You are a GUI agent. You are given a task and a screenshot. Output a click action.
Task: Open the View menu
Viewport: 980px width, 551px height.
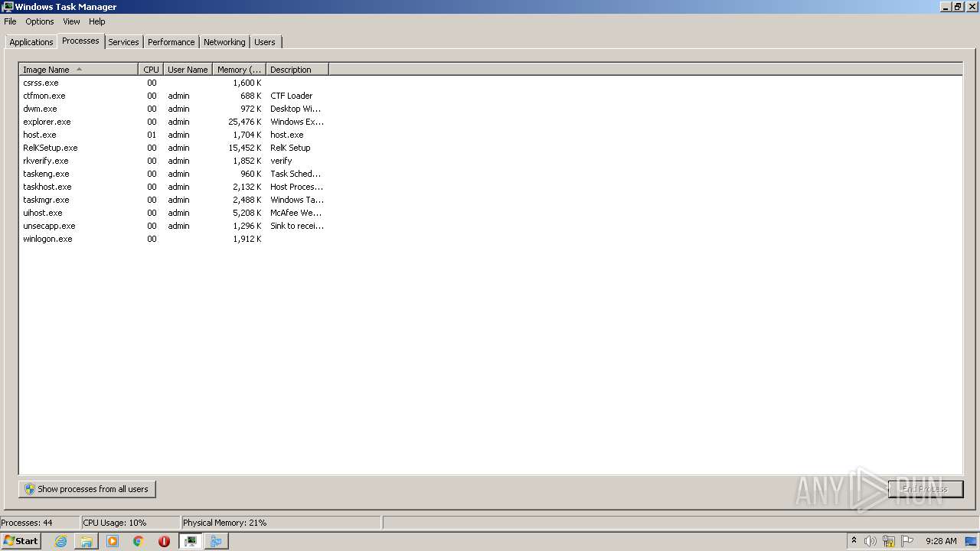(71, 21)
